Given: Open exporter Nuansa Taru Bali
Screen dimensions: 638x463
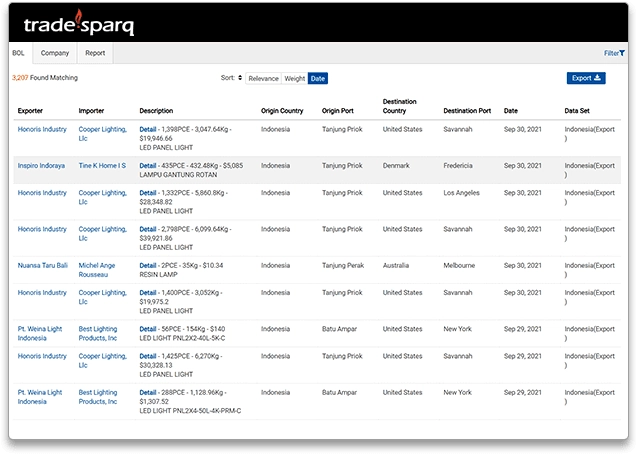Looking at the screenshot, I should [x=42, y=265].
